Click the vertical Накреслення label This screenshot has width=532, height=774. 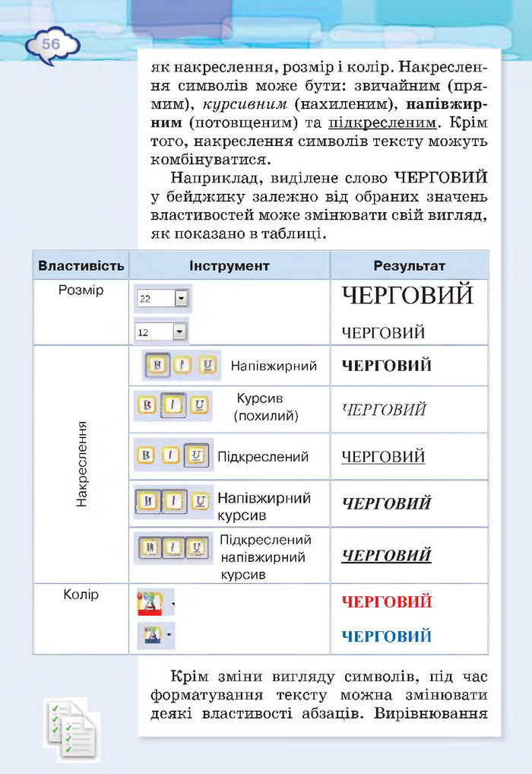pos(81,464)
